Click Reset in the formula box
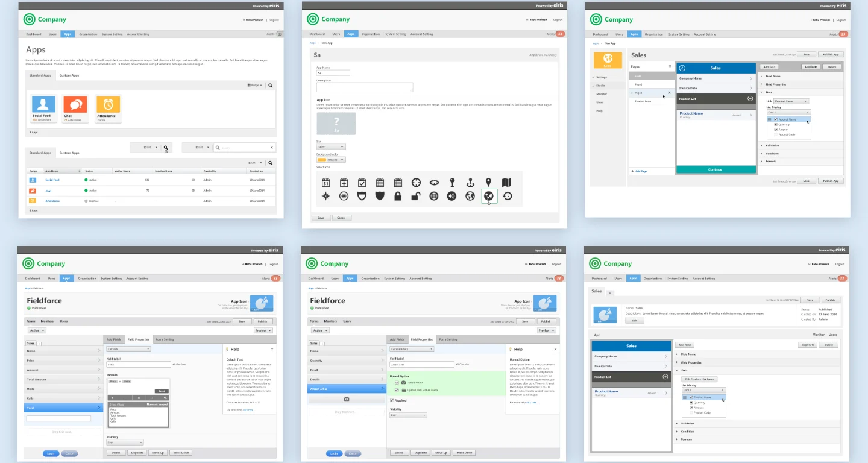868x463 pixels. point(162,391)
